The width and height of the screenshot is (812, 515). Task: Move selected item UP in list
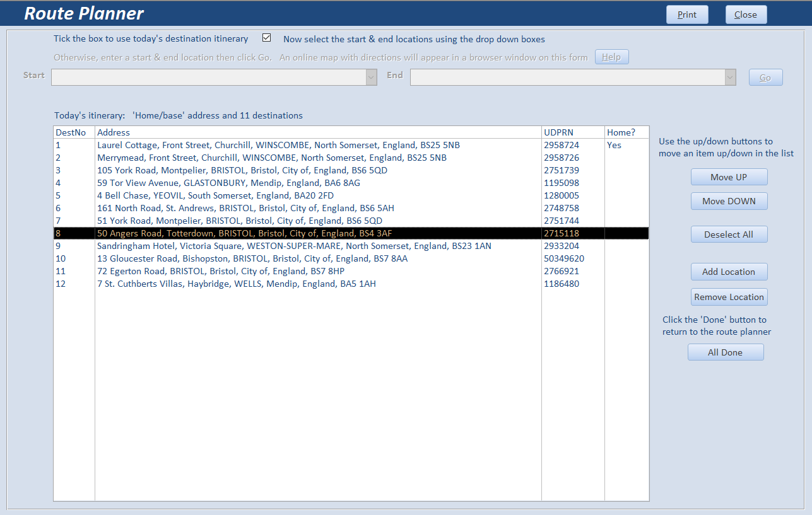pyautogui.click(x=729, y=177)
